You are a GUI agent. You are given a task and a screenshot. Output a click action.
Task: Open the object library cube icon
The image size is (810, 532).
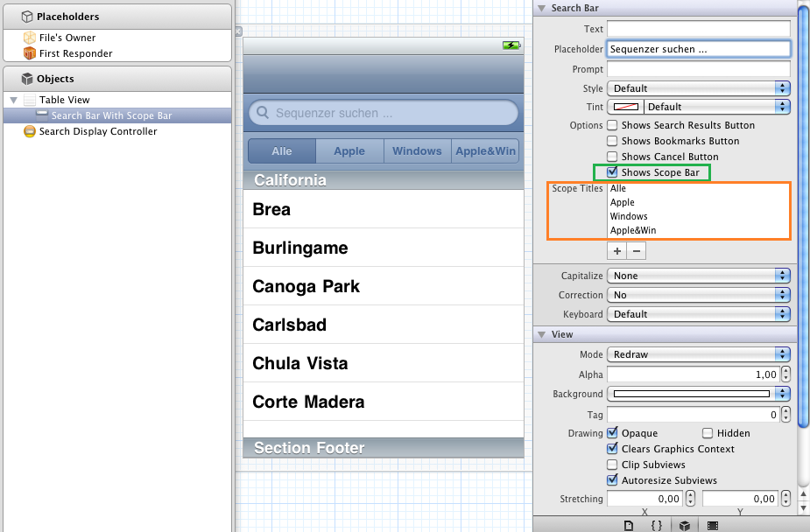pos(685,525)
